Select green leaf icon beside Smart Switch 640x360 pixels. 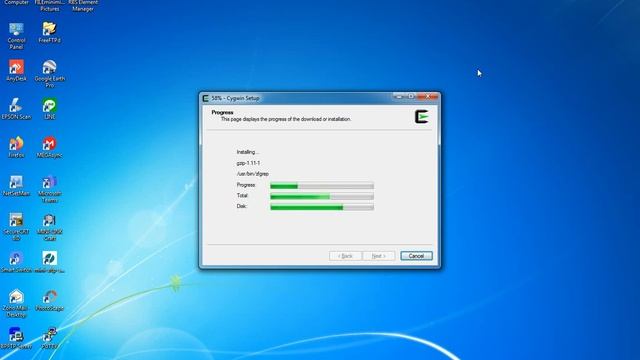tap(49, 262)
